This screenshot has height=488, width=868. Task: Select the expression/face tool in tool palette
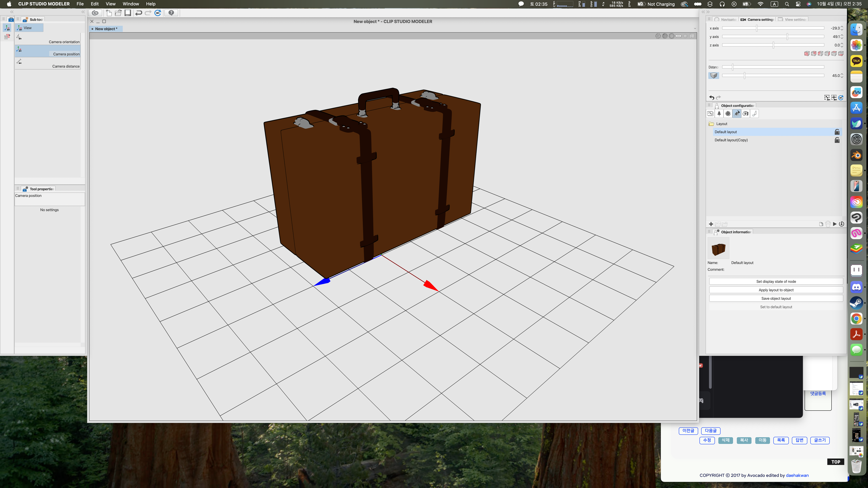coord(7,37)
